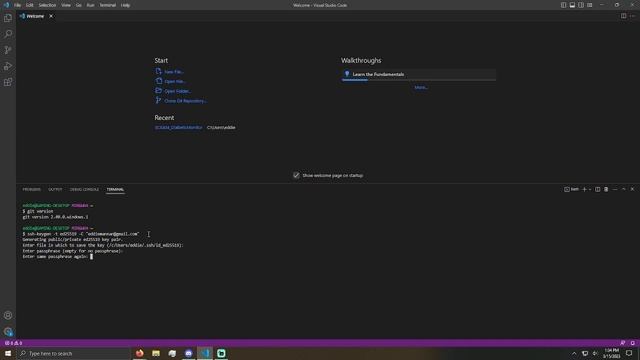This screenshot has height=360, width=640.
Task: Open Firefox from the taskbar
Action: [x=140, y=353]
